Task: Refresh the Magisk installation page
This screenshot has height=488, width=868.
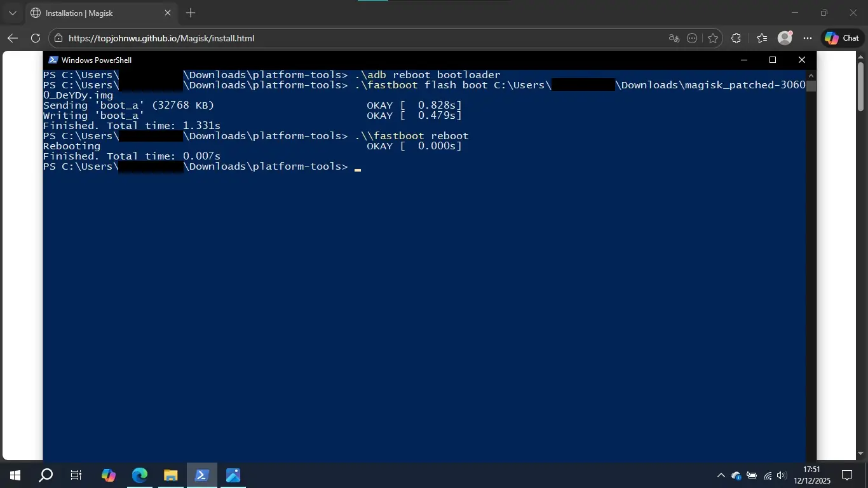Action: click(x=36, y=38)
